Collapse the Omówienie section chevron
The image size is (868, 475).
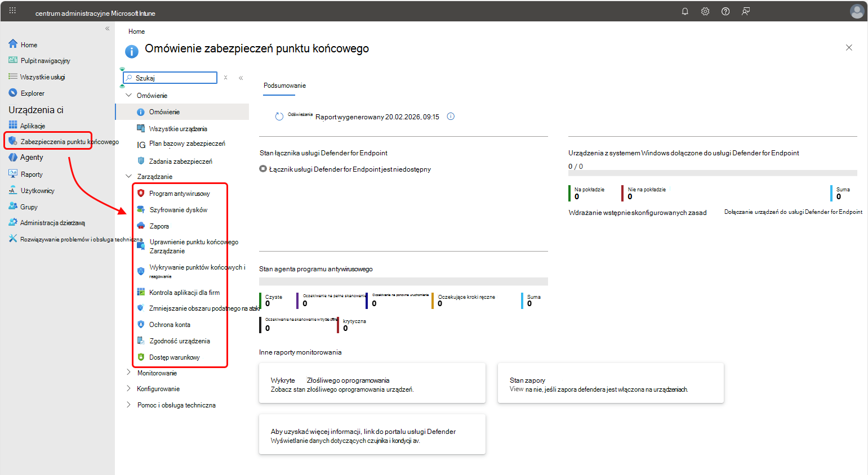click(x=128, y=95)
